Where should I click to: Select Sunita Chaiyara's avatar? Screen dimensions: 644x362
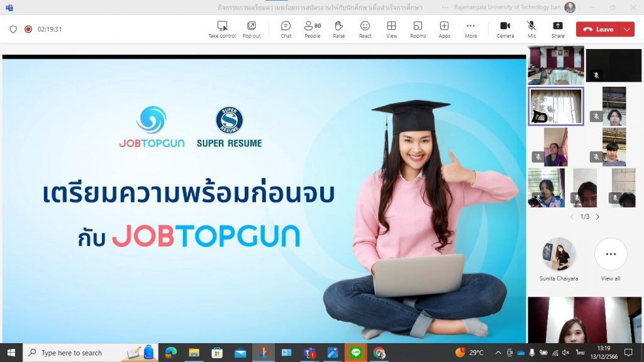pos(558,254)
